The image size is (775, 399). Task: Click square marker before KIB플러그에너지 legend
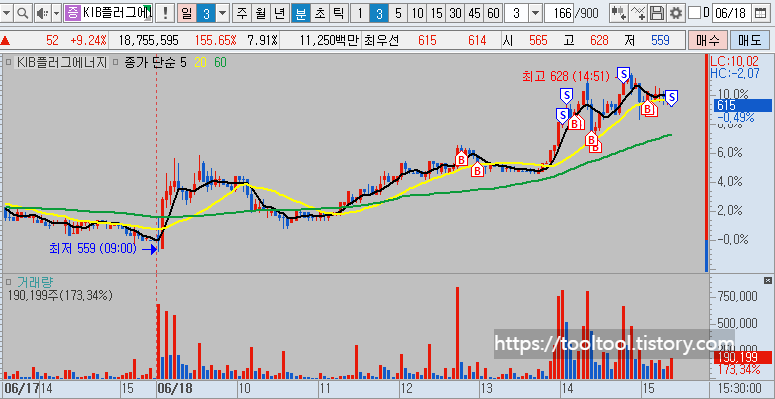[x=8, y=62]
